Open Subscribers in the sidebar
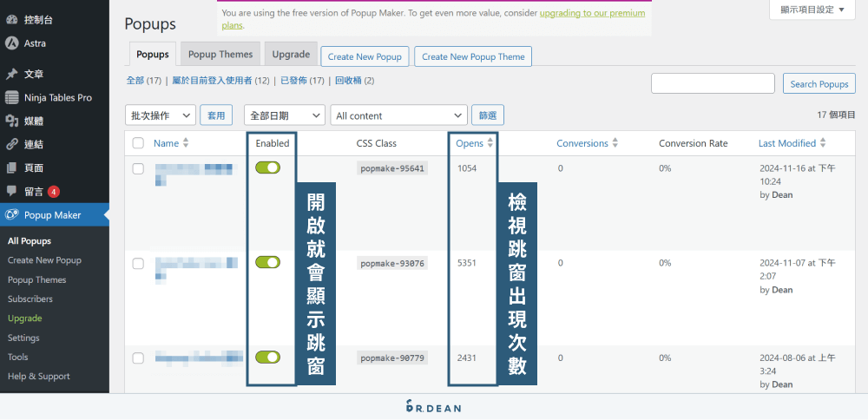 click(x=30, y=299)
